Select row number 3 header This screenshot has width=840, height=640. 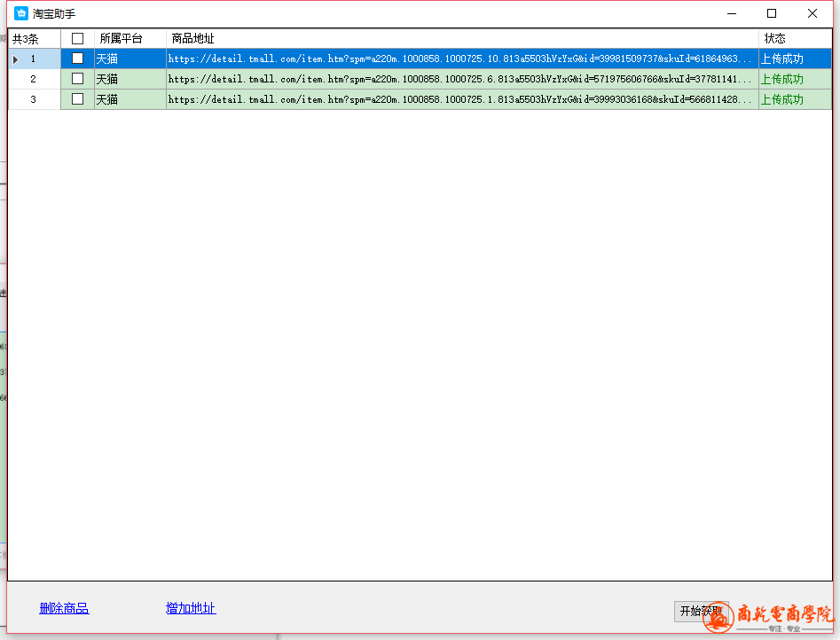[x=35, y=99]
